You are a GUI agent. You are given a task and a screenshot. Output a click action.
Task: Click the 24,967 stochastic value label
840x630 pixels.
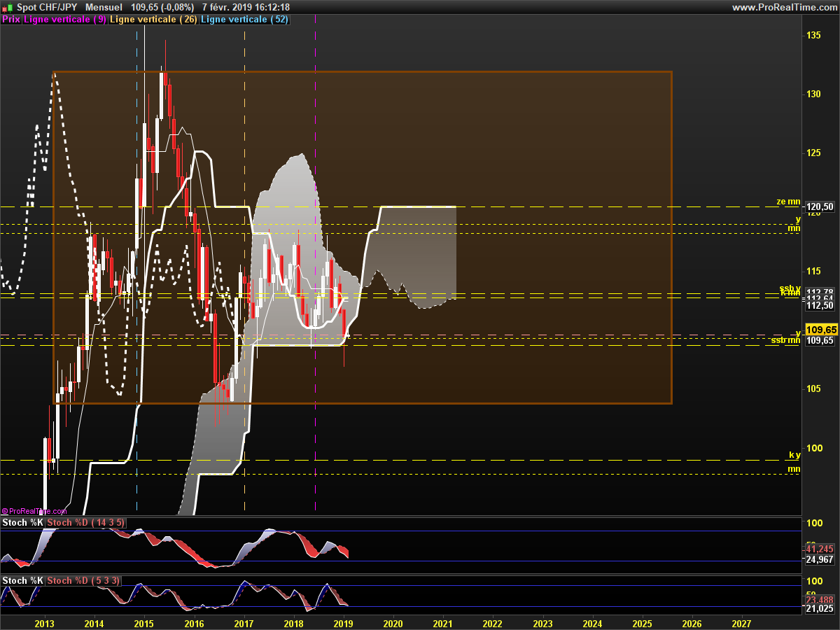click(x=820, y=559)
